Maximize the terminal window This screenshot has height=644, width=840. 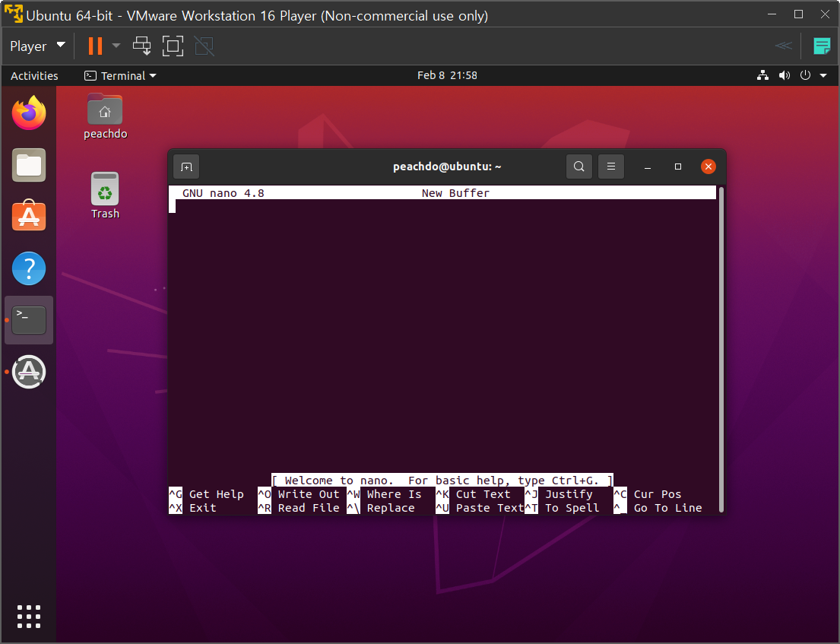pyautogui.click(x=677, y=167)
